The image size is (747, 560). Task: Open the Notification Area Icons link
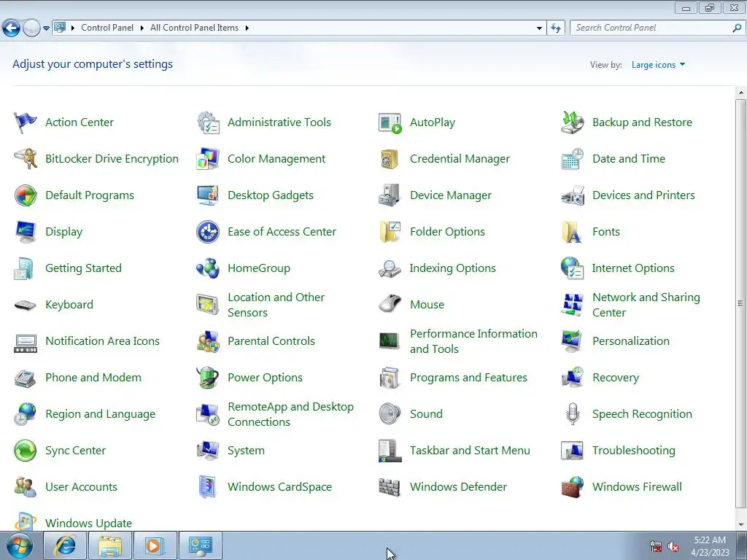pyautogui.click(x=102, y=341)
